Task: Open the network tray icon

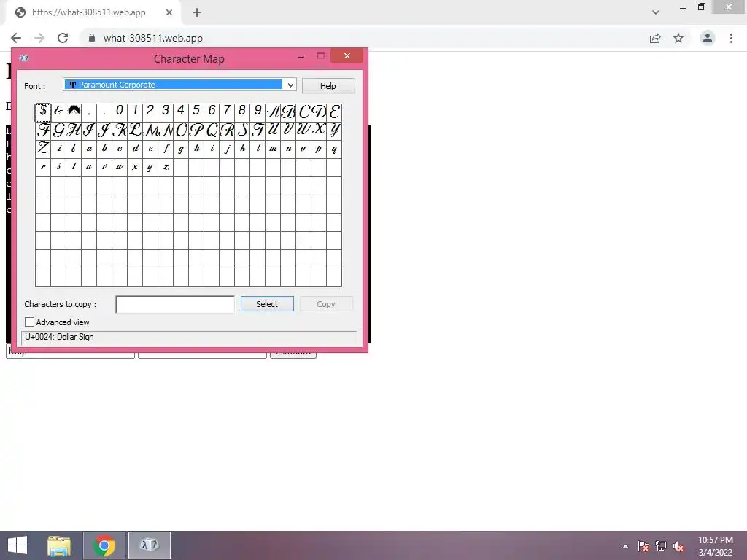Action: [x=661, y=546]
